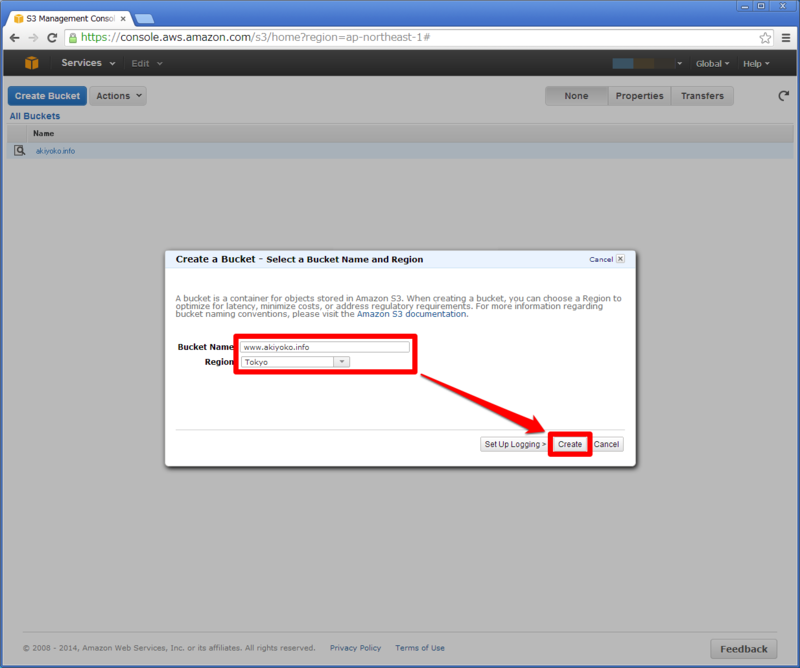This screenshot has width=800, height=668.
Task: Click the browser forward arrow
Action: click(x=33, y=38)
